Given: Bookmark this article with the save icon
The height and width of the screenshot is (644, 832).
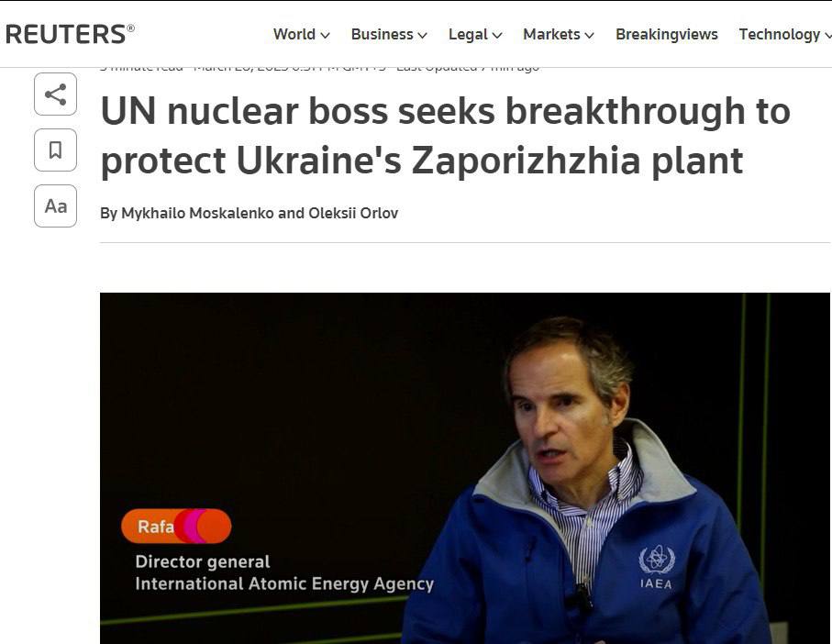Looking at the screenshot, I should click(x=55, y=150).
